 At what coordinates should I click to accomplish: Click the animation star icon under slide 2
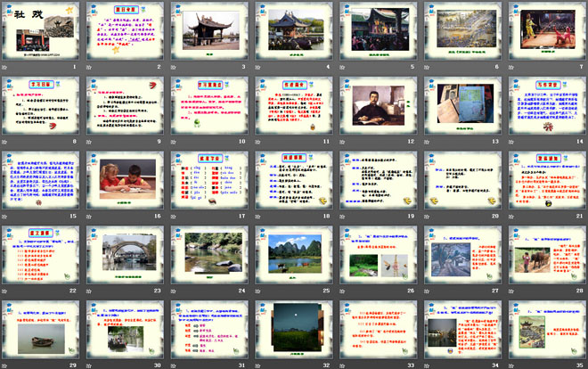click(x=89, y=68)
